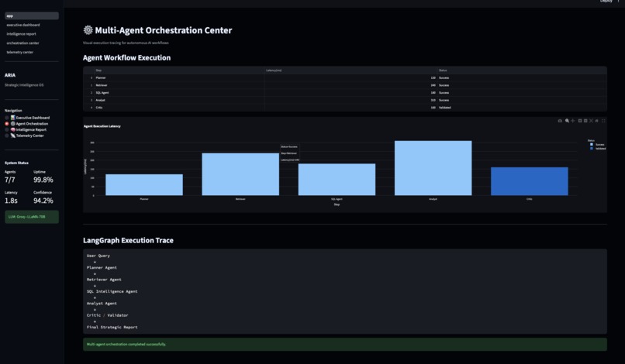Viewport: 625px width, 364px height.
Task: Click the Uptime 99.8% metric
Action: 43,177
